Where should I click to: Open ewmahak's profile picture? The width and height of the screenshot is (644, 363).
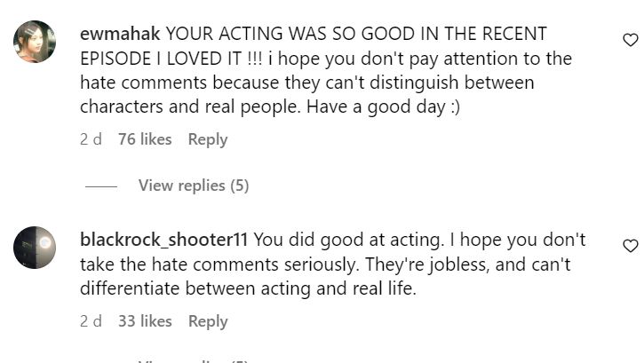pos(35,42)
